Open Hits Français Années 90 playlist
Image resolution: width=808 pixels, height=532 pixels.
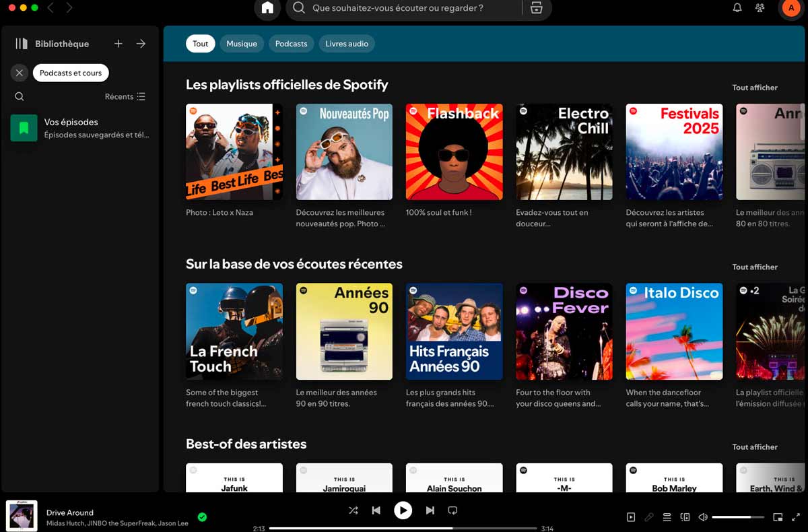[454, 331]
